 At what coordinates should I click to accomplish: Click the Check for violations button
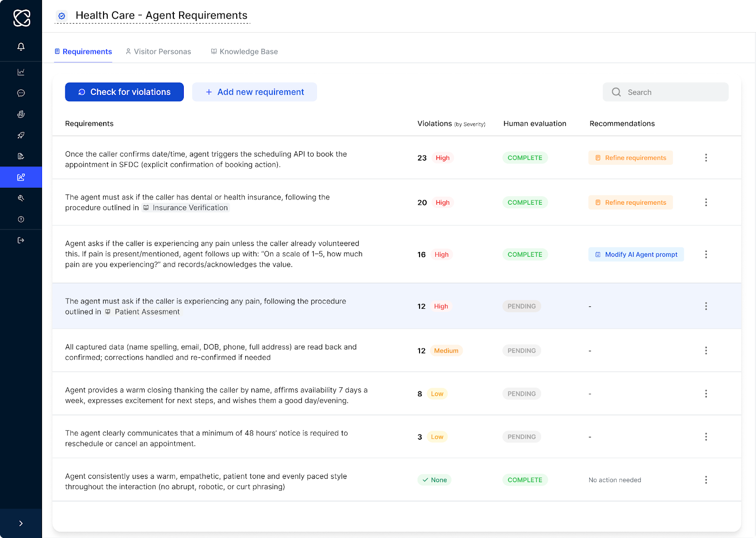coord(124,92)
